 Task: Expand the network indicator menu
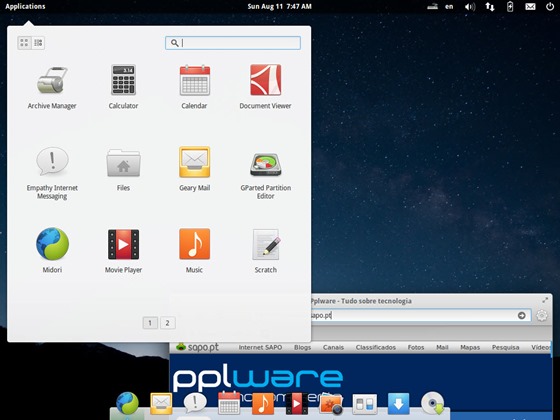pos(490,7)
